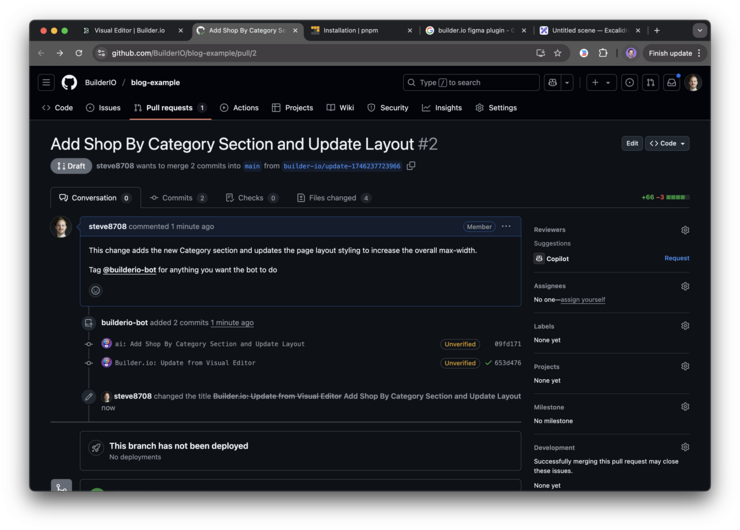Go back in browser history
This screenshot has width=740, height=530.
(41, 53)
